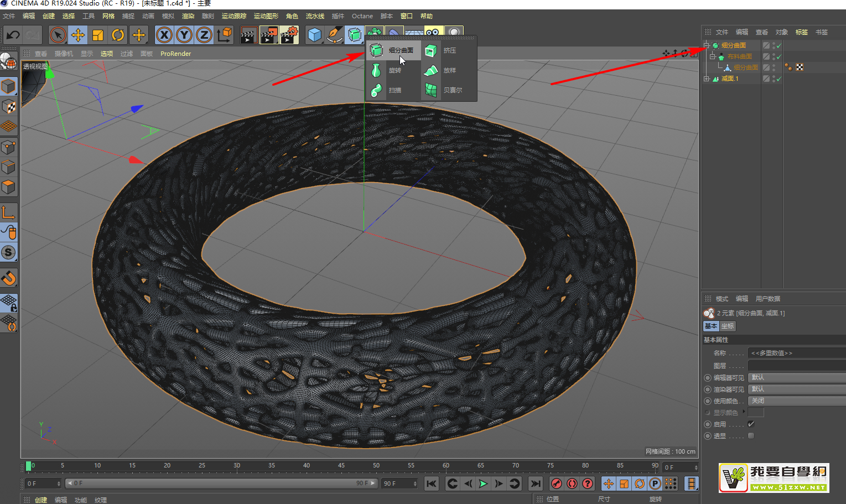Click the 图层 layer field
846x504 pixels.
pyautogui.click(x=797, y=366)
